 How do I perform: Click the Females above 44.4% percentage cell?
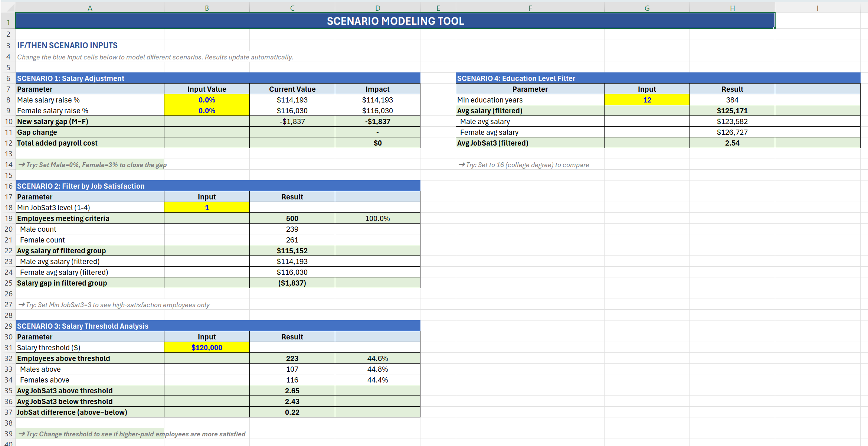pos(377,380)
